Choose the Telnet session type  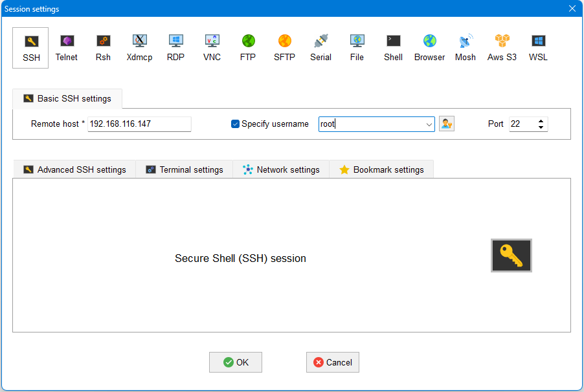[67, 48]
